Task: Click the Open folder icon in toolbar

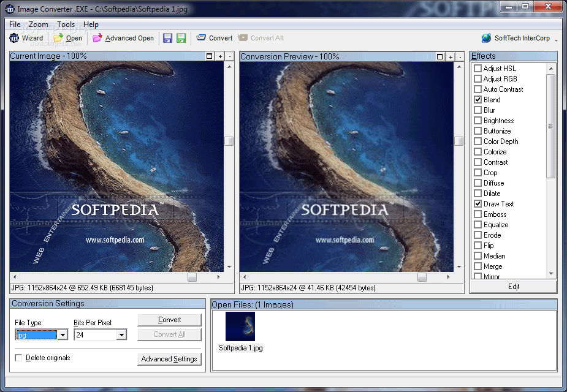Action: 58,38
